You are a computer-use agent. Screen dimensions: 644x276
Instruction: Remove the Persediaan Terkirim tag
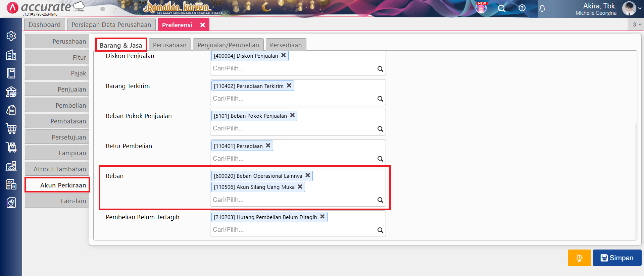pyautogui.click(x=289, y=86)
